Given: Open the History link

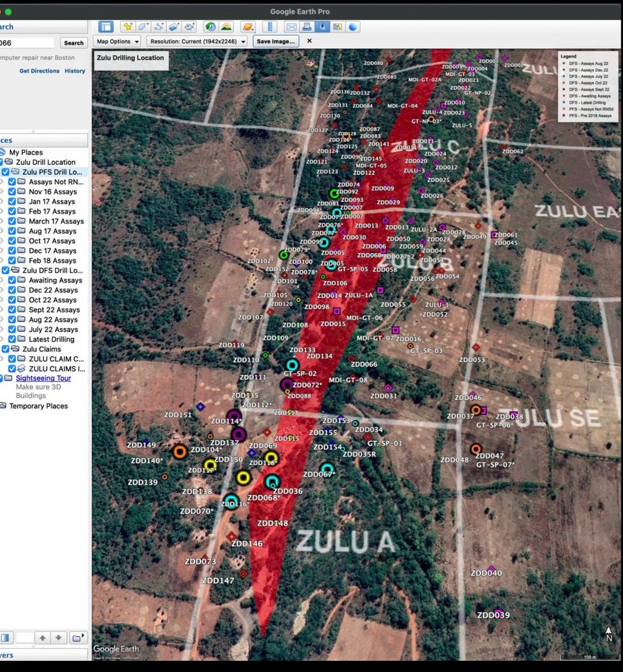Looking at the screenshot, I should 75,71.
